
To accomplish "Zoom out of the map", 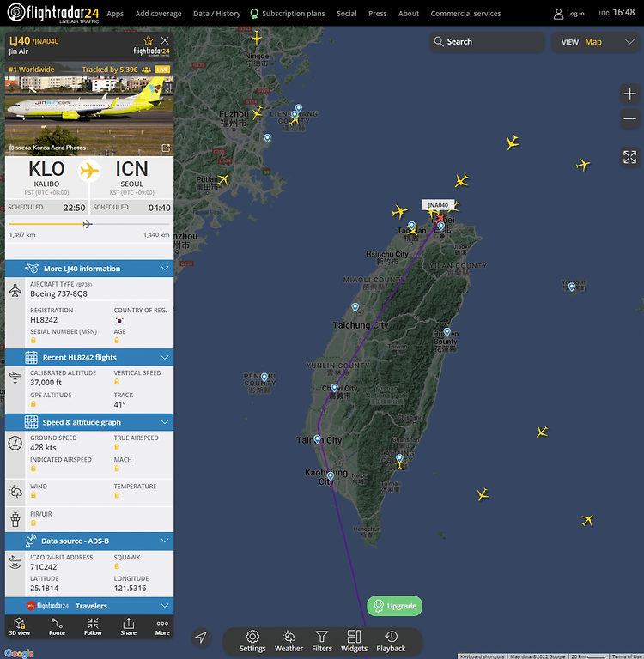I will coord(629,118).
